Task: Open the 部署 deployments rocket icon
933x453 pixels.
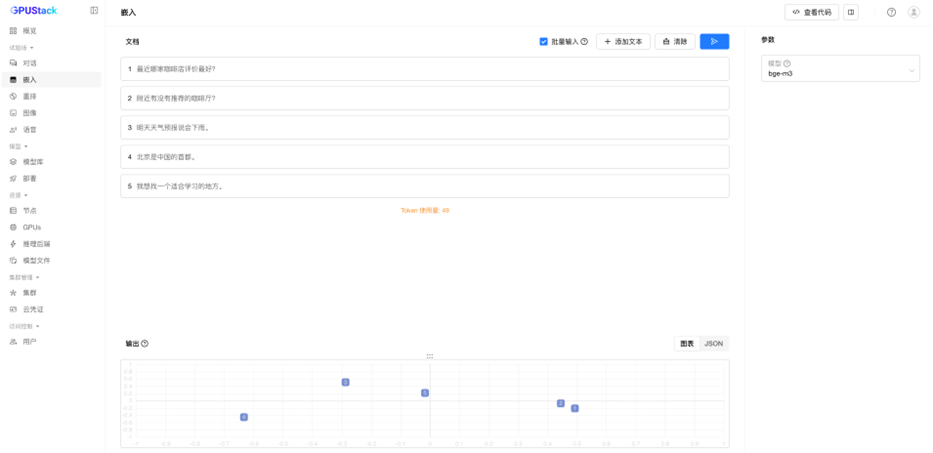Action: (13, 178)
